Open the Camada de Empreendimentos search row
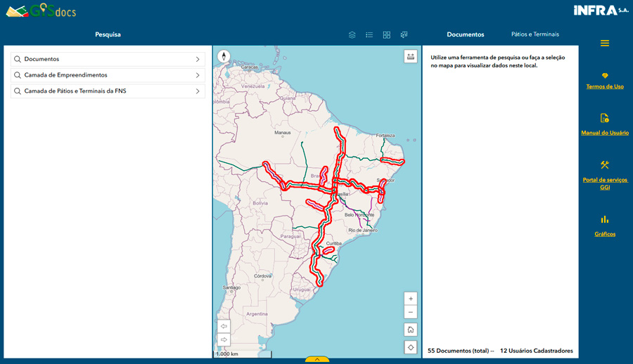 [108, 75]
